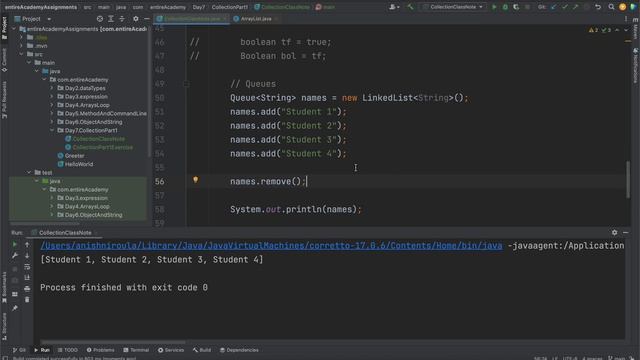Click editor vertical scrollbar thumb
Viewport: 640px width, 360px height.
(x=628, y=180)
